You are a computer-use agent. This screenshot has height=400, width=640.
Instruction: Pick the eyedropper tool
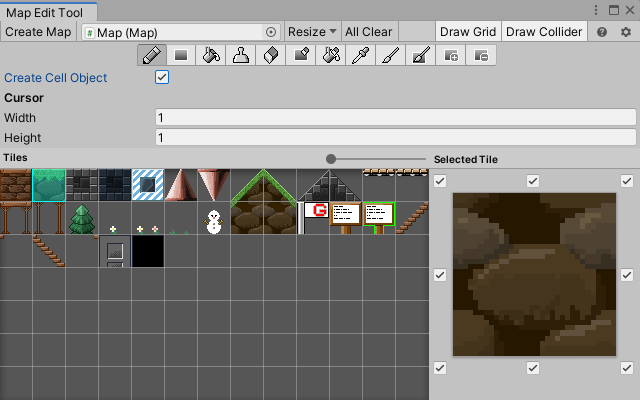click(359, 55)
